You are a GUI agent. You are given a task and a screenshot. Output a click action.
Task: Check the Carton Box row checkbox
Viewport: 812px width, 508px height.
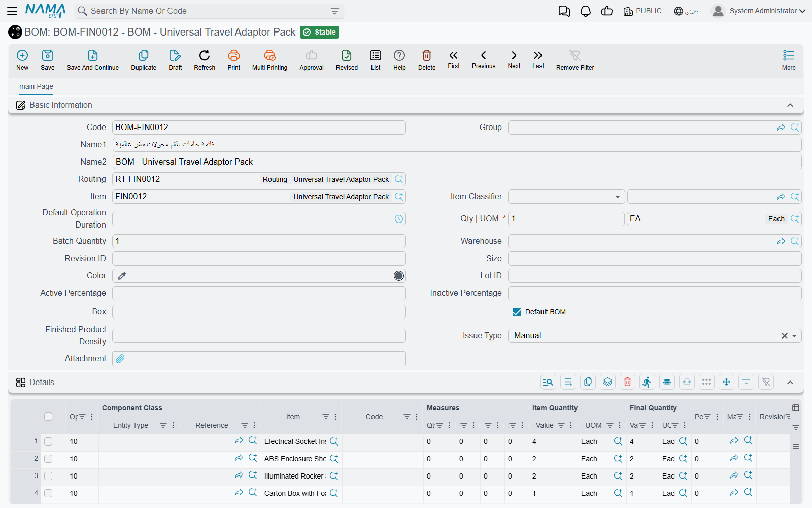(48, 493)
